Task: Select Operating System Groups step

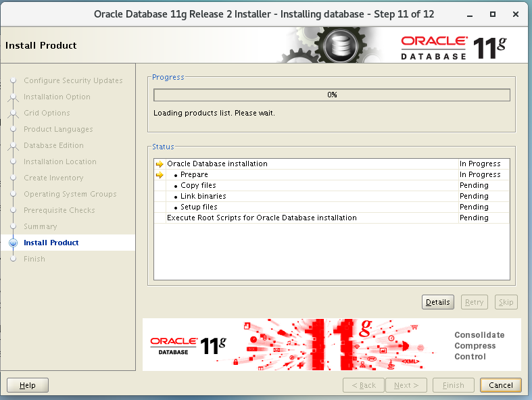Action: (x=70, y=194)
